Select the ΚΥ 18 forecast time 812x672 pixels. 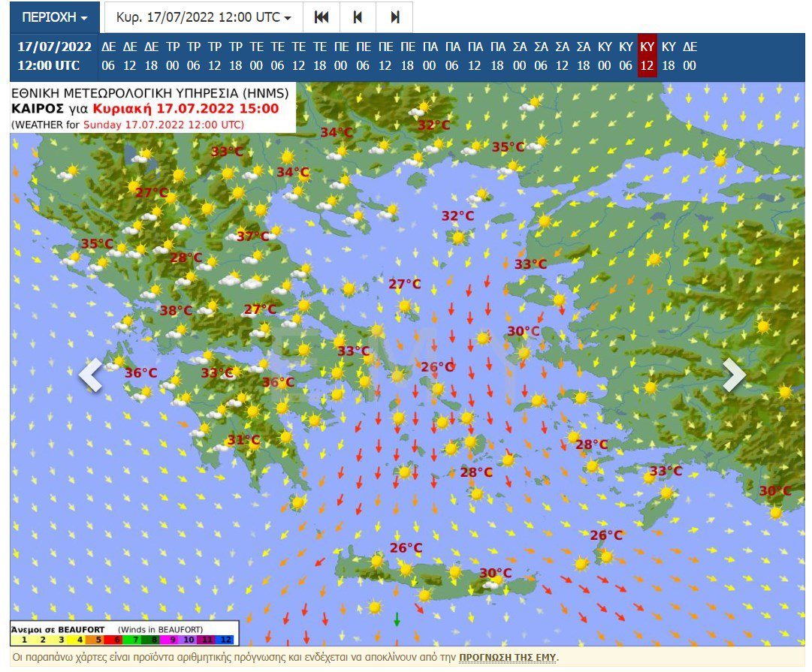click(669, 56)
